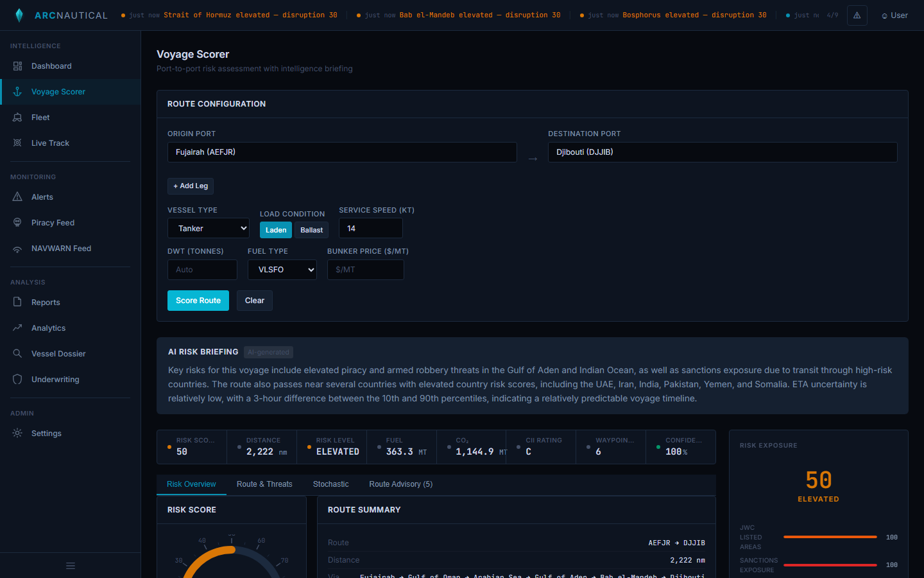Change Fuel Type using the VLSFO dropdown
924x578 pixels.
(x=282, y=270)
